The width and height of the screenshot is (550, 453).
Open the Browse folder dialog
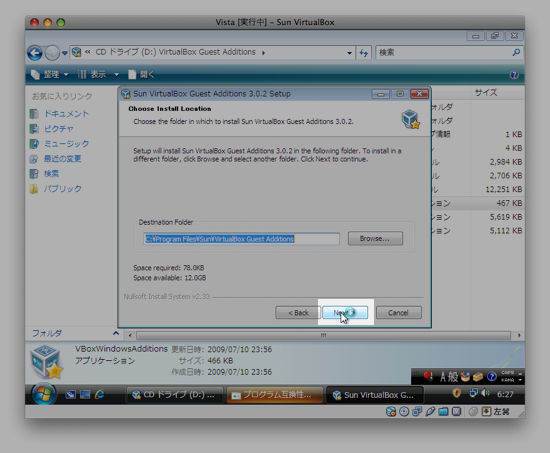point(375,238)
